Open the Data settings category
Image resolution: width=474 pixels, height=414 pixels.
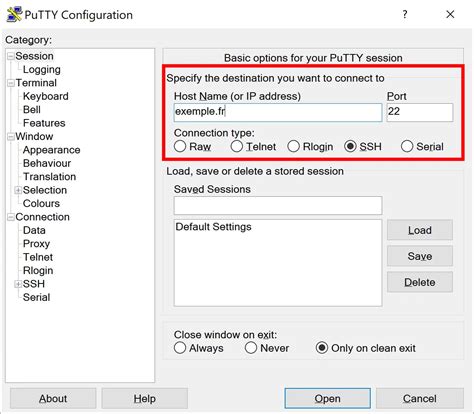[34, 230]
